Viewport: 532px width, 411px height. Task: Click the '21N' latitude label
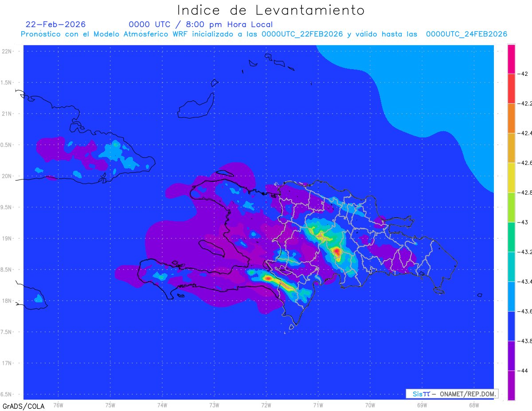tap(7, 114)
